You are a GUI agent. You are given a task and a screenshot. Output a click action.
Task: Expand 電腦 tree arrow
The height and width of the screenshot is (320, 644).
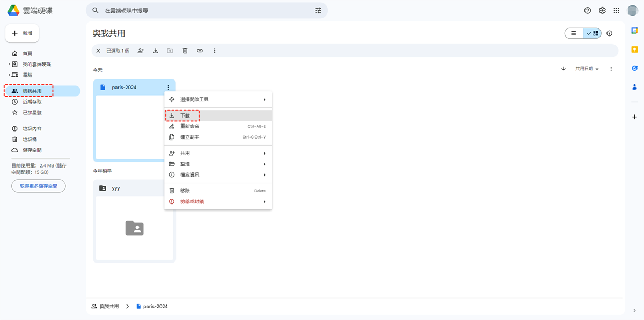[9, 75]
